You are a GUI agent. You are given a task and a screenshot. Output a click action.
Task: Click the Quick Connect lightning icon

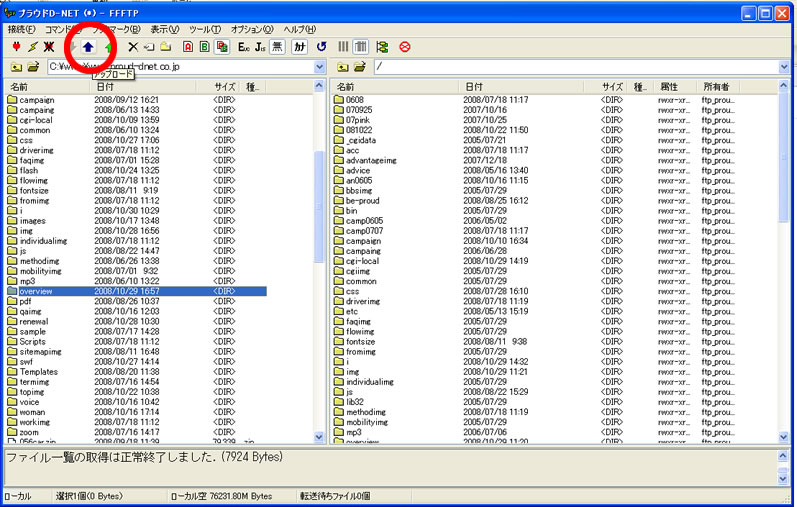point(32,47)
